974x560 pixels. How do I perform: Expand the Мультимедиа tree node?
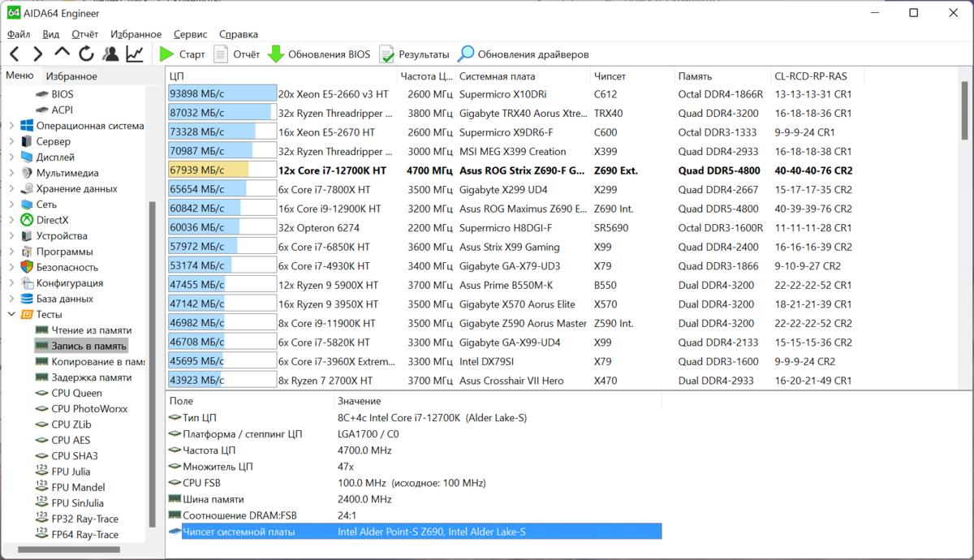[11, 173]
